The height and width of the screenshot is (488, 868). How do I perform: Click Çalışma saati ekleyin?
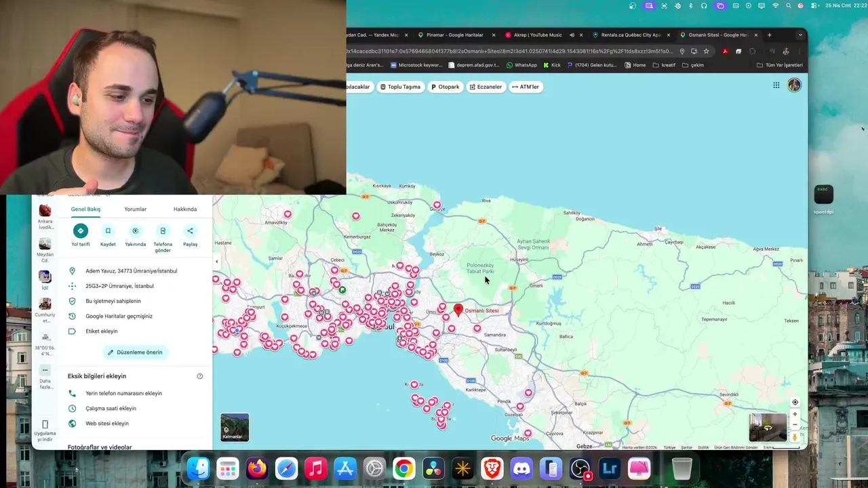click(111, 409)
